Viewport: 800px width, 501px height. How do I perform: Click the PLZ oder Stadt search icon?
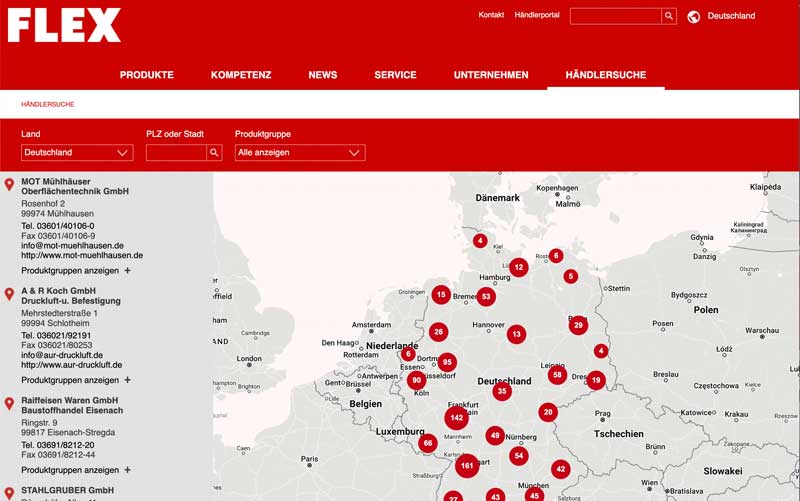point(214,153)
